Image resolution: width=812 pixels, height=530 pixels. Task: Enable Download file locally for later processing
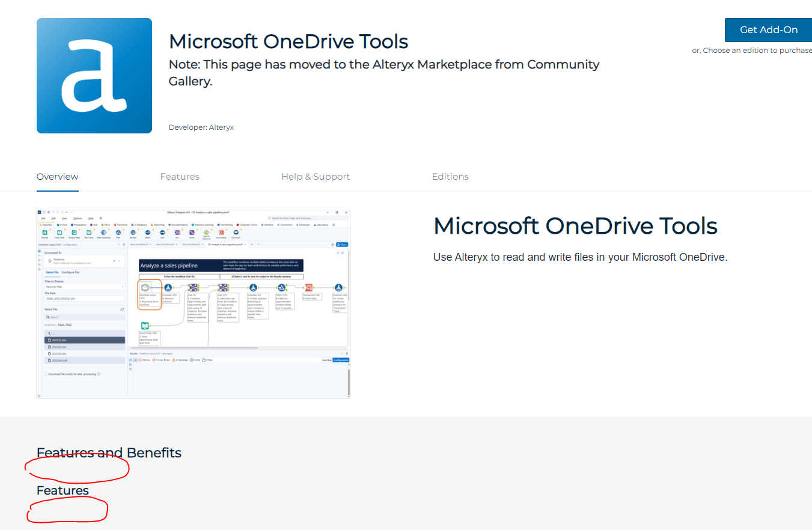pyautogui.click(x=46, y=374)
